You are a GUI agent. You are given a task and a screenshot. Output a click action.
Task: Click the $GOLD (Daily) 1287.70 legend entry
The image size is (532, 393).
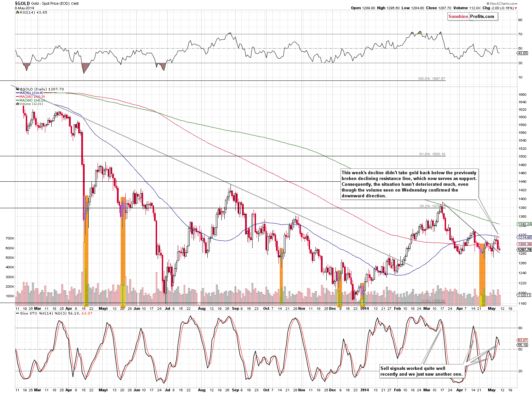(42, 89)
